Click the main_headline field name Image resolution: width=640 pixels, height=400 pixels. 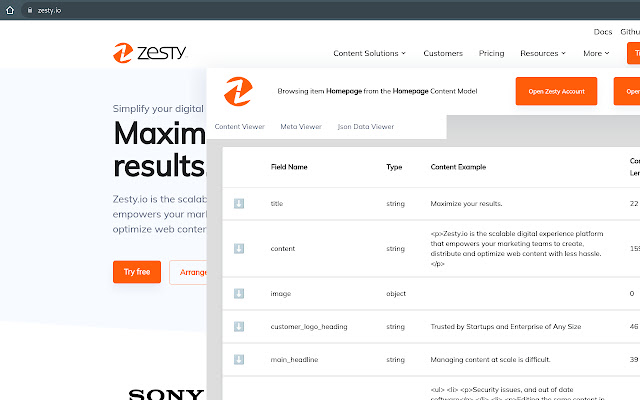coord(294,360)
